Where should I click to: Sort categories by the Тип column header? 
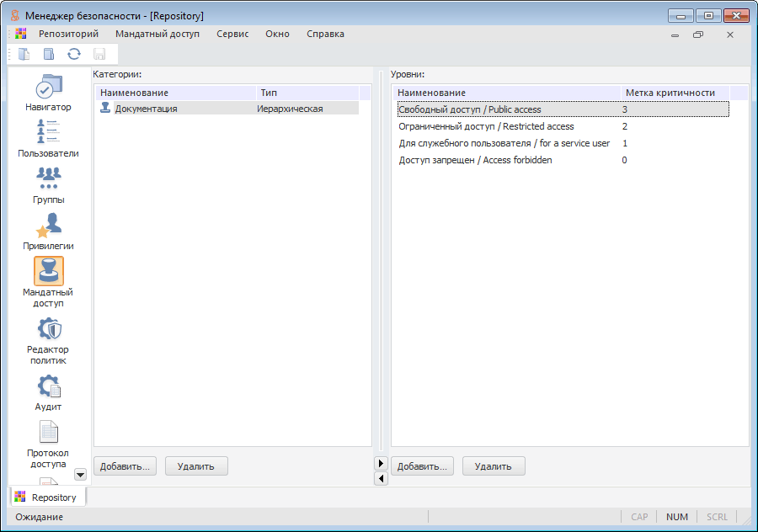point(307,93)
